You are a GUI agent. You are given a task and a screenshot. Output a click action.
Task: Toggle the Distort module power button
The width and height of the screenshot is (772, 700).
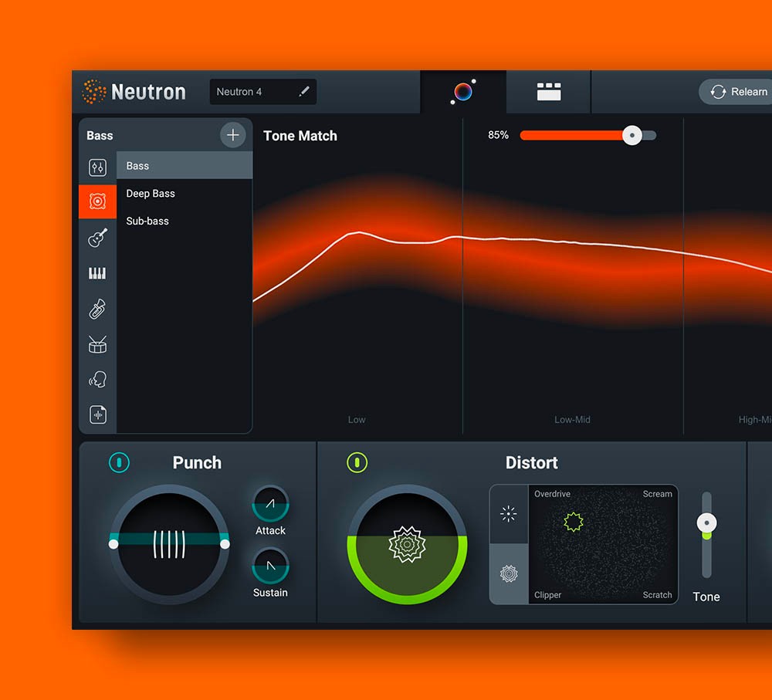coord(357,462)
